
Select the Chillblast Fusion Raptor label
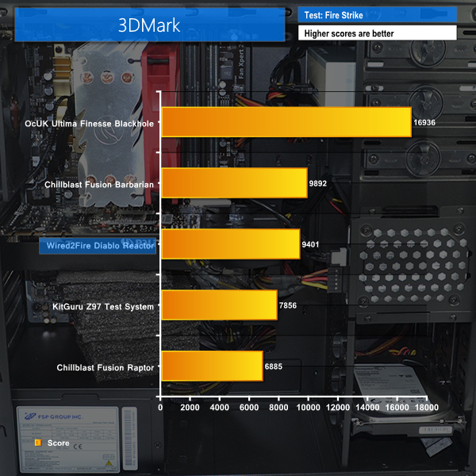[x=106, y=367]
